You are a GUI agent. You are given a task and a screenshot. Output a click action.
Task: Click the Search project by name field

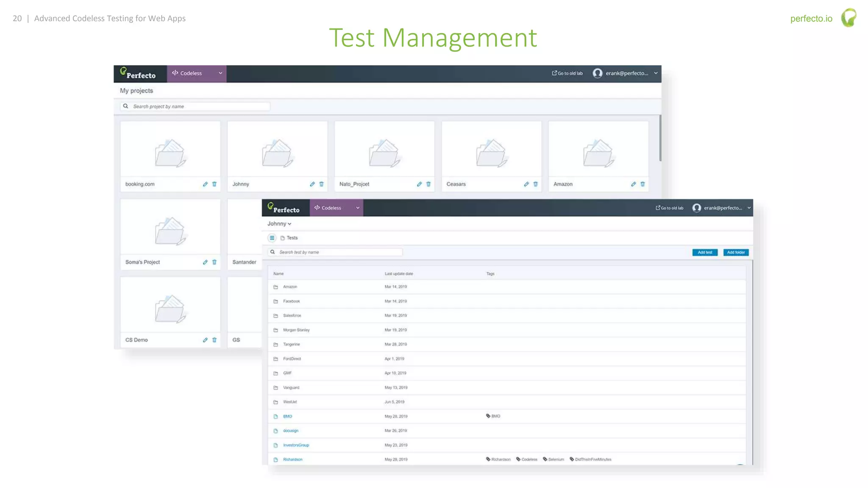pos(195,106)
